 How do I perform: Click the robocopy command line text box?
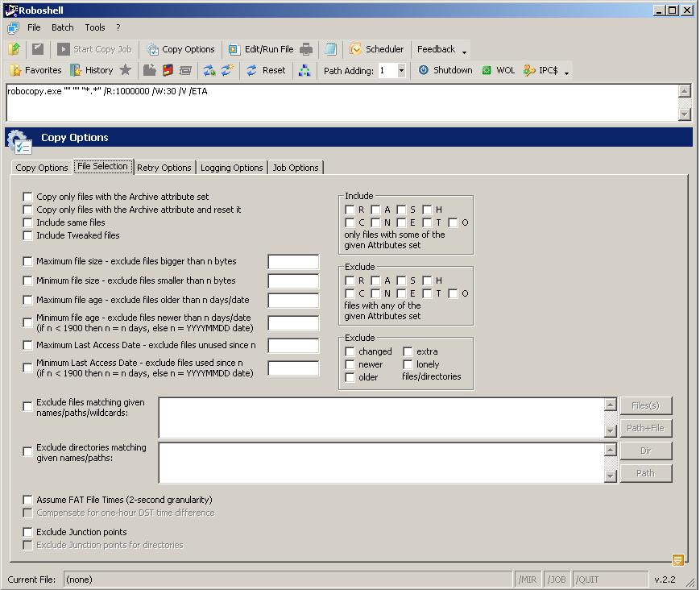pyautogui.click(x=342, y=102)
